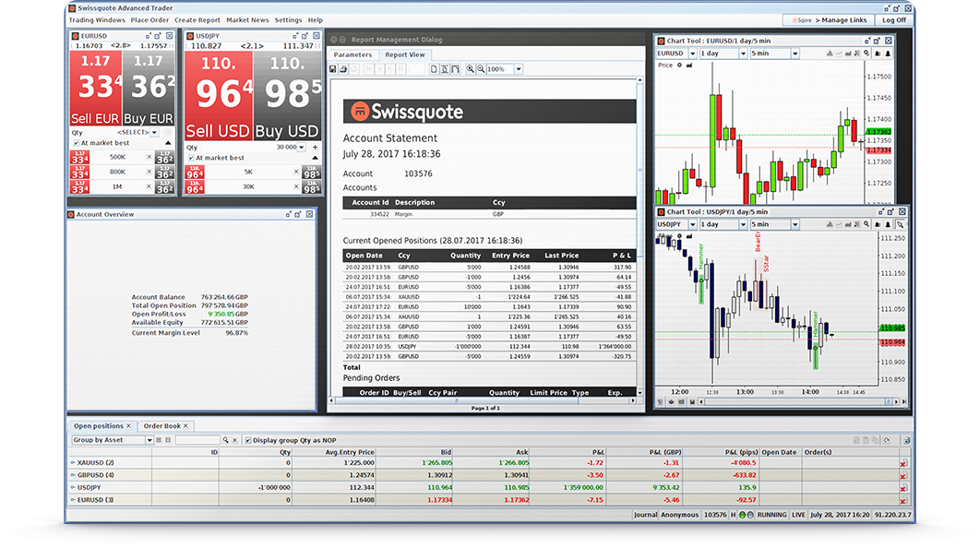Open the Create Report menu

(197, 20)
